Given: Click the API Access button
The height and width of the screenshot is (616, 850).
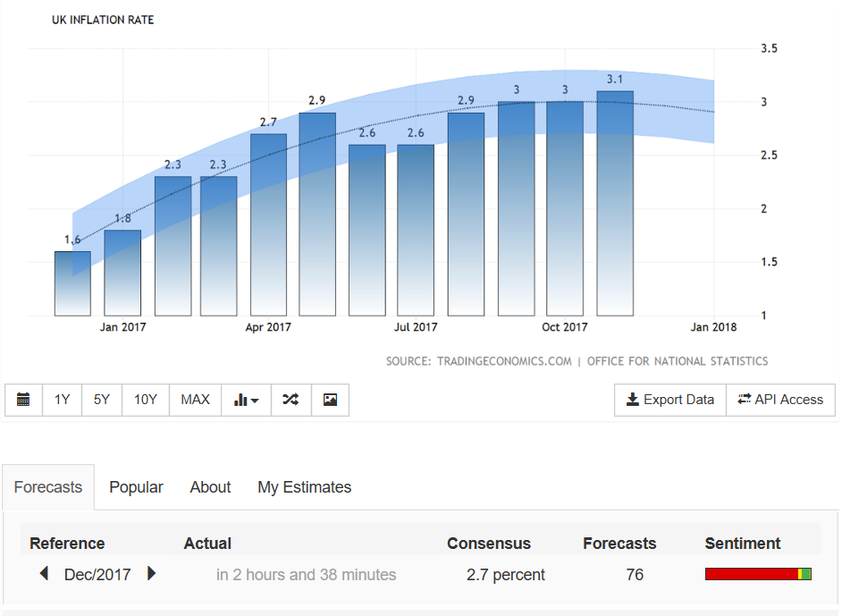Looking at the screenshot, I should point(780,401).
